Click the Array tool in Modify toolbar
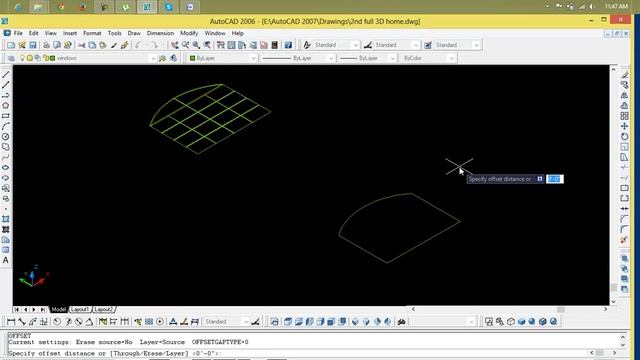The image size is (640, 360). pyautogui.click(x=624, y=116)
